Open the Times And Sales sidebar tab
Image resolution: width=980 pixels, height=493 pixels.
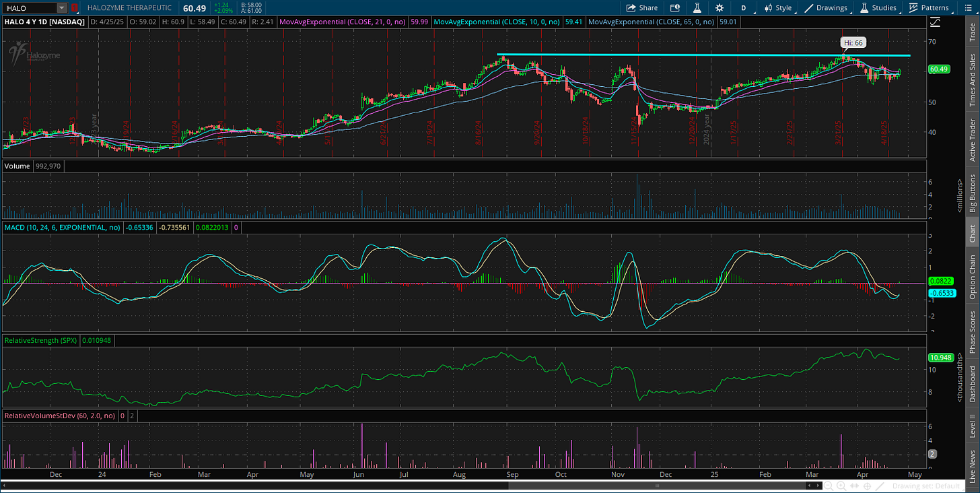(x=972, y=81)
